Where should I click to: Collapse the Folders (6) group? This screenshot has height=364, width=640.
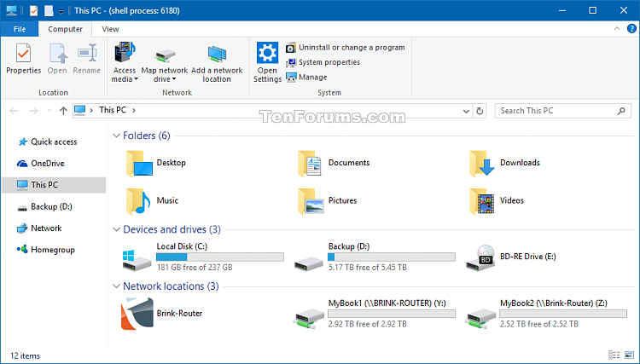pos(116,136)
